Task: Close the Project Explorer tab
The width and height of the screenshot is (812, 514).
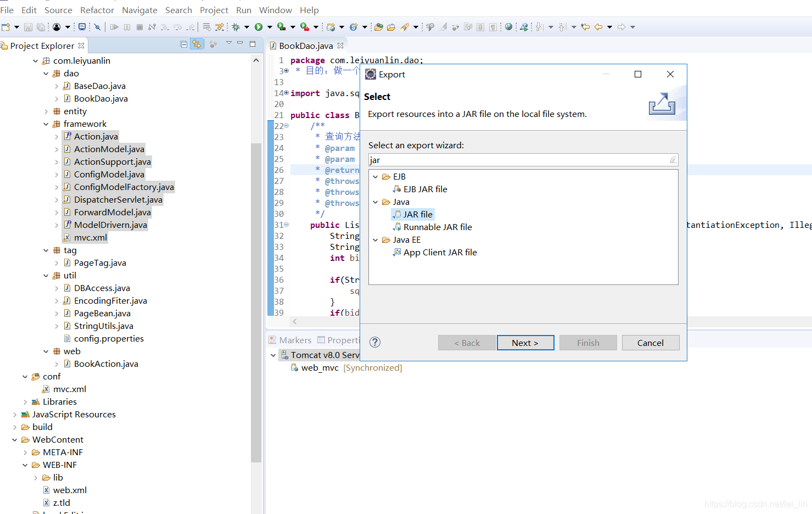Action: coord(81,46)
